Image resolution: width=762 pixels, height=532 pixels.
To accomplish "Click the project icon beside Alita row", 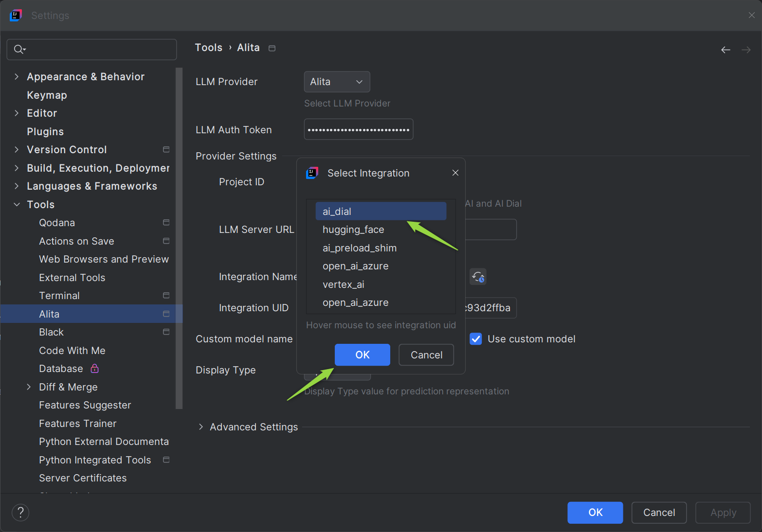I will click(166, 314).
